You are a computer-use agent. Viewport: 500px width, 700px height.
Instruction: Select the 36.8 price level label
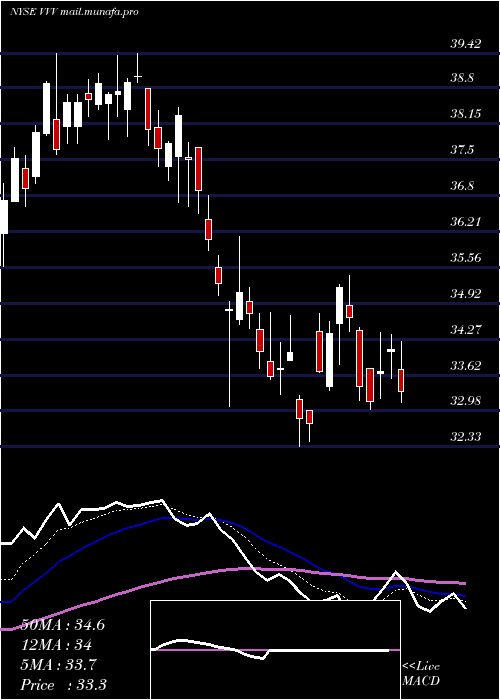pos(462,186)
